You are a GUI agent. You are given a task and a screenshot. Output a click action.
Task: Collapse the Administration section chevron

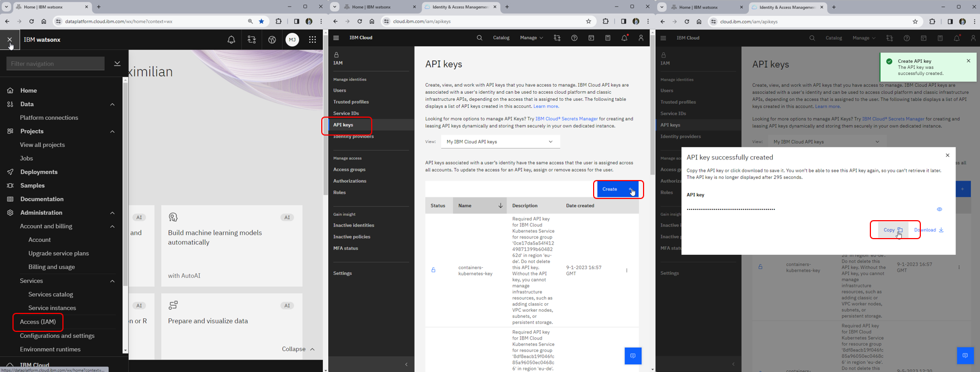(112, 213)
